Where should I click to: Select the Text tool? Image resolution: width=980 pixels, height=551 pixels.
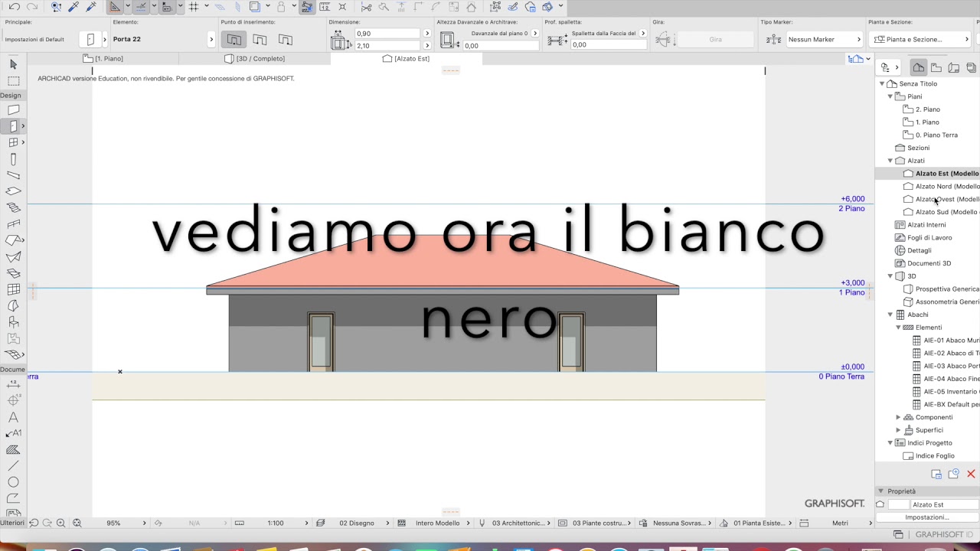point(13,417)
